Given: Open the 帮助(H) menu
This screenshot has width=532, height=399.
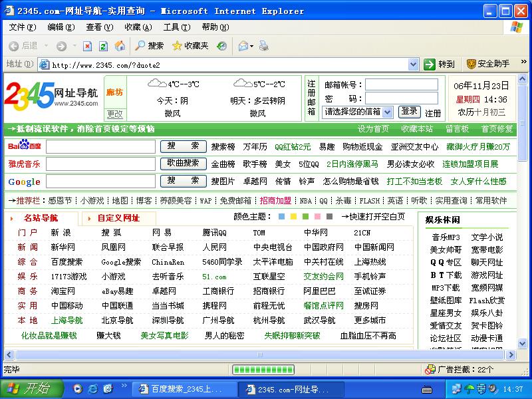Looking at the screenshot, I should [x=215, y=27].
